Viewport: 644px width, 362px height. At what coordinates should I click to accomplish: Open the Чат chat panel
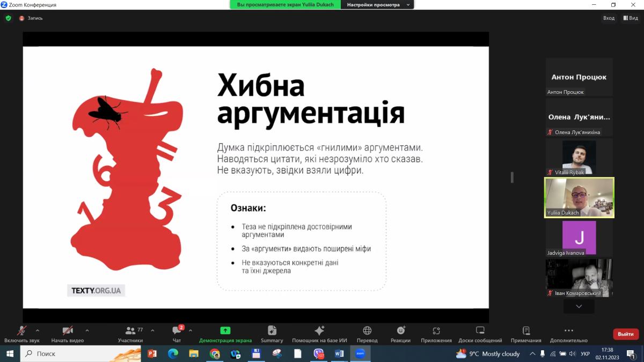pyautogui.click(x=177, y=334)
